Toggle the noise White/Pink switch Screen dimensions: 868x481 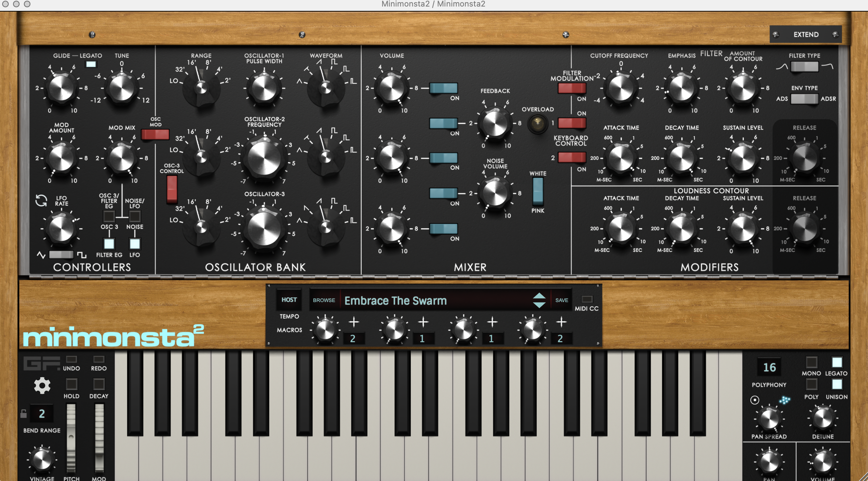[x=538, y=192]
